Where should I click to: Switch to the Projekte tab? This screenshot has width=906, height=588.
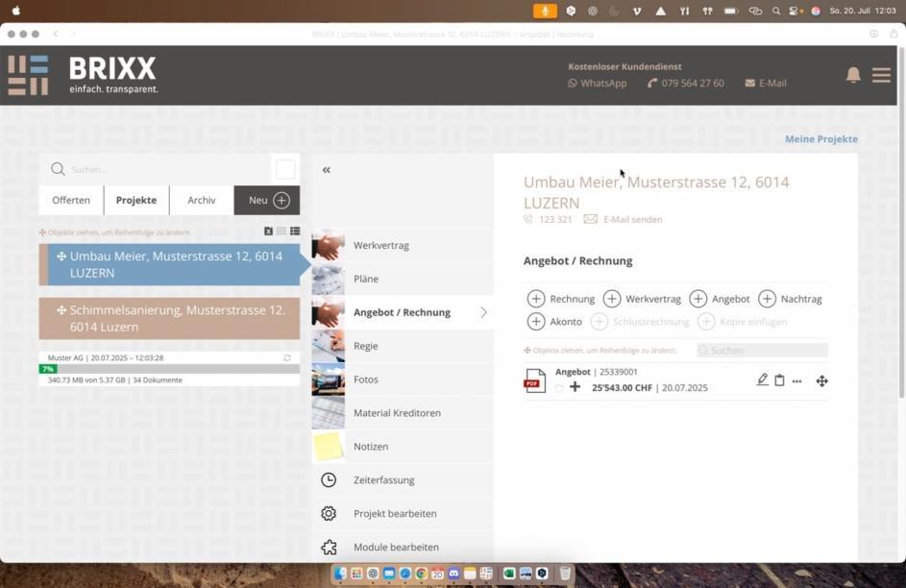click(x=136, y=201)
